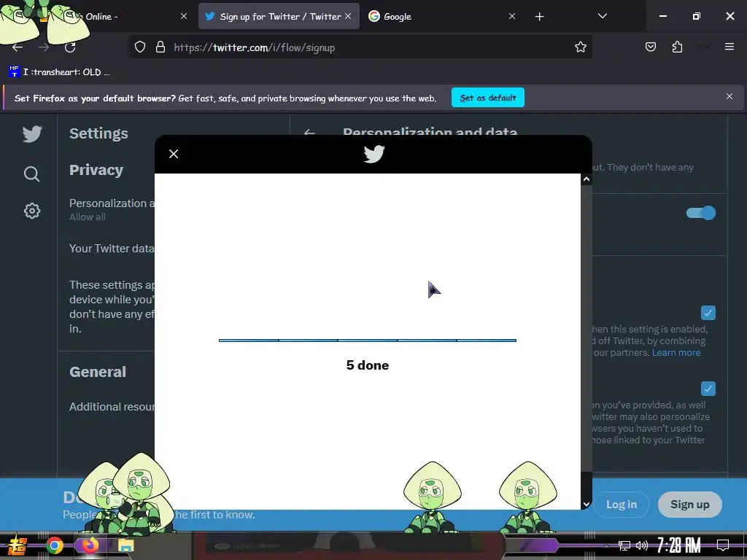Open Twitter home via sidebar bird icon
This screenshot has width=747, height=560.
32,134
